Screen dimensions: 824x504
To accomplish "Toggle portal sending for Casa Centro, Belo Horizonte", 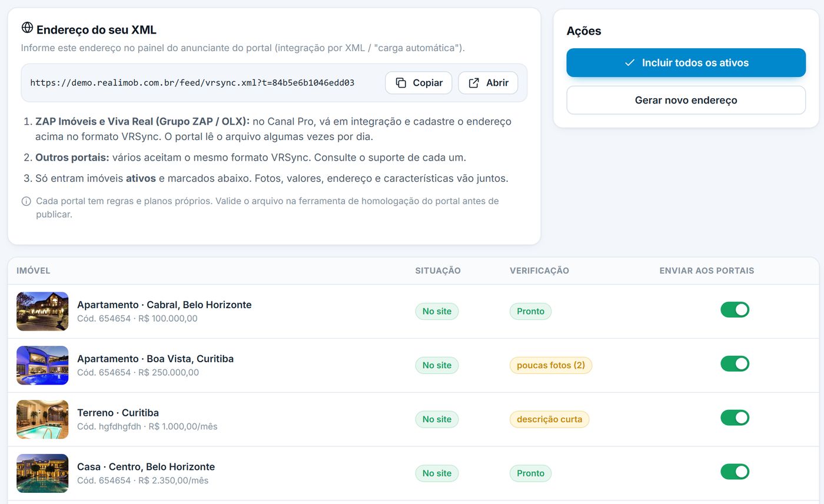I will tap(735, 472).
